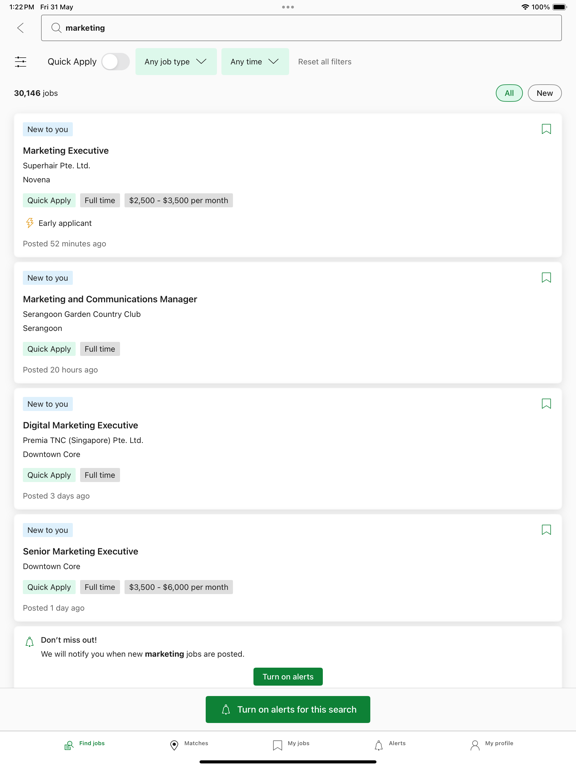576x768 pixels.
Task: Bookmark the Digital Marketing Executive job
Action: click(x=546, y=404)
